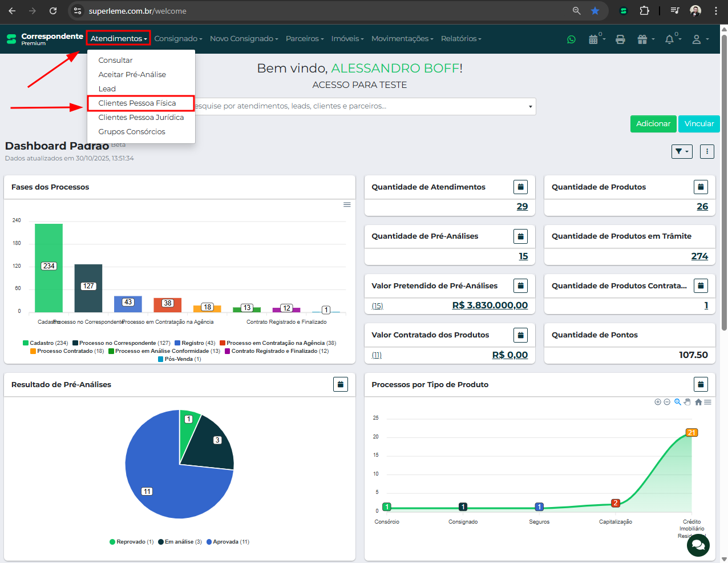Click the home reset icon on product chart
This screenshot has height=563, width=728.
[x=698, y=402]
